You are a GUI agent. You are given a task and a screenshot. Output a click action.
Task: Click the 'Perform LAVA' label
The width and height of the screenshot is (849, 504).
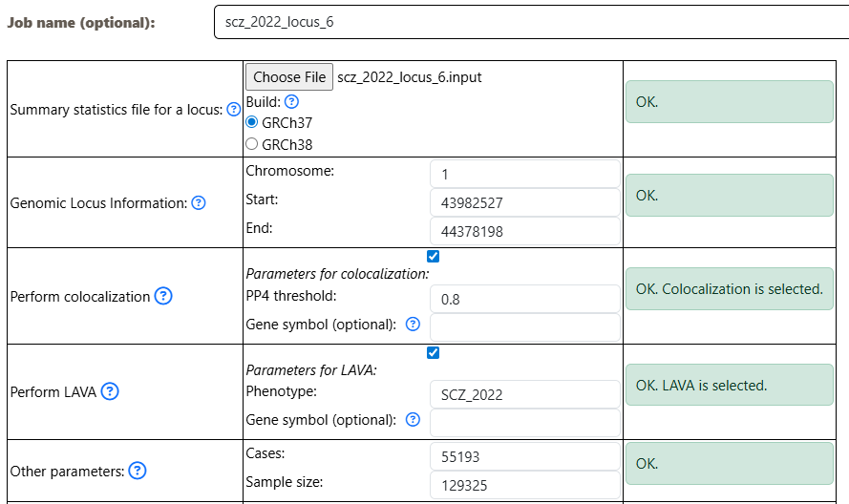click(x=53, y=392)
